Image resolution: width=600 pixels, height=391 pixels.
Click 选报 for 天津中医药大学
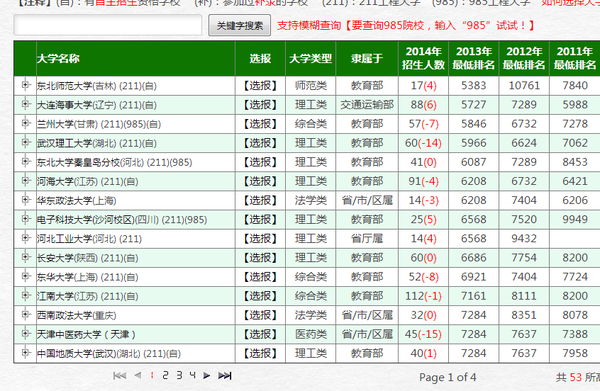260,334
